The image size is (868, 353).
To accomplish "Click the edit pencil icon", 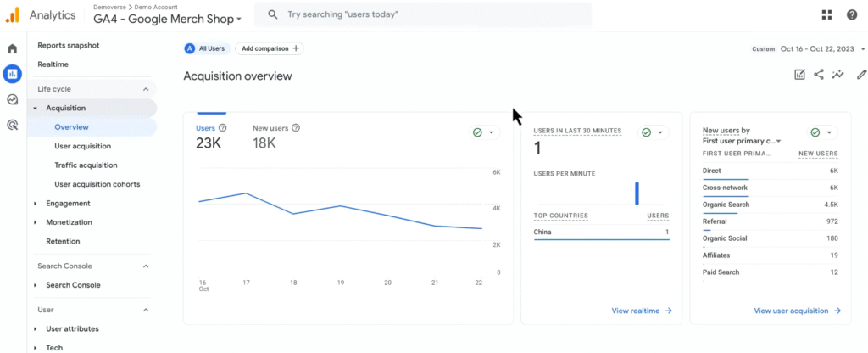I will click(861, 75).
